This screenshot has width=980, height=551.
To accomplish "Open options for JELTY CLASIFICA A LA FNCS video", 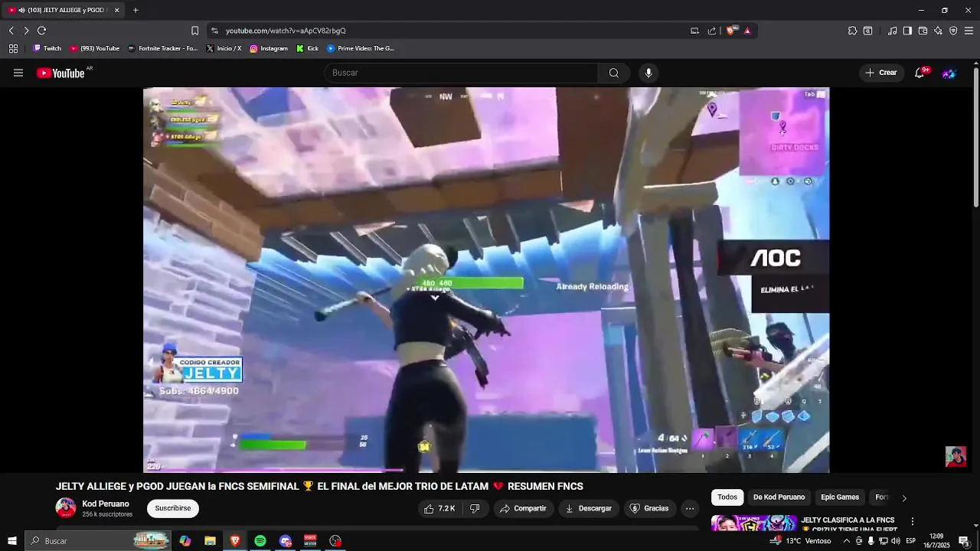I will coord(912,521).
